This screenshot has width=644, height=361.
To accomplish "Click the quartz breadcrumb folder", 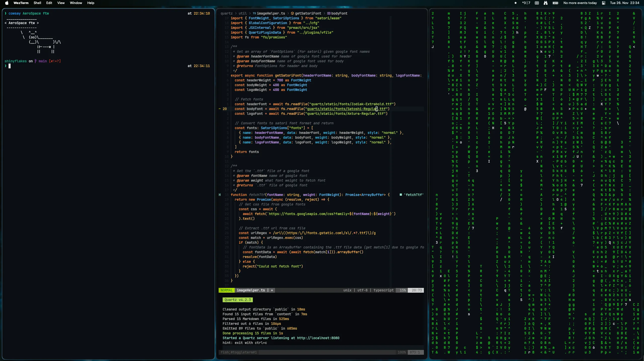I will 226,14.
